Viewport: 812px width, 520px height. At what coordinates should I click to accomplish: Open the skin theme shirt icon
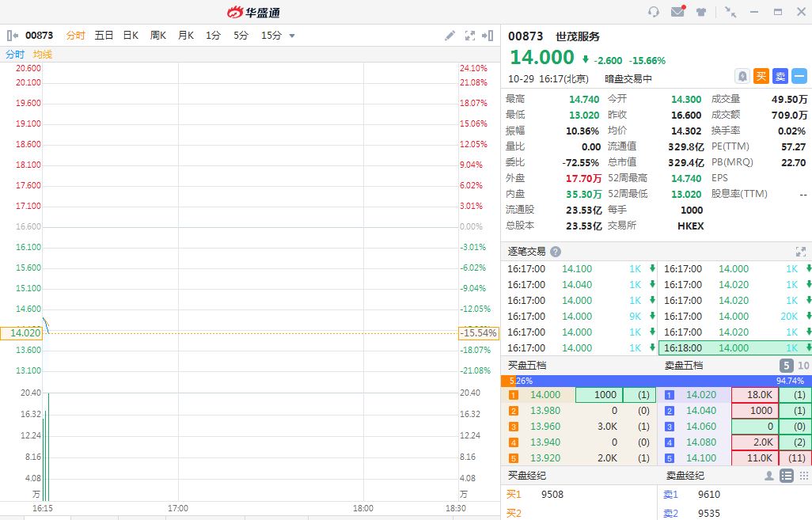[701, 12]
